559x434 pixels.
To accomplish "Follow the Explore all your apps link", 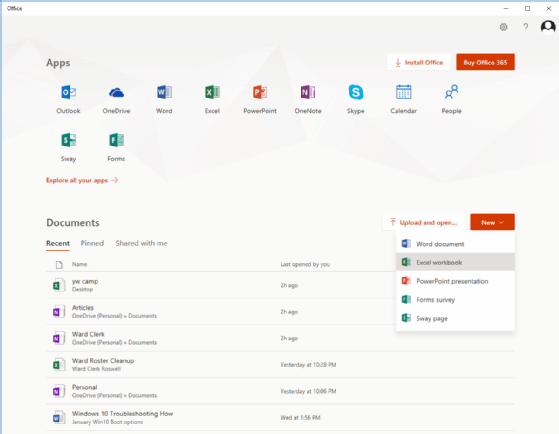I will (82, 180).
